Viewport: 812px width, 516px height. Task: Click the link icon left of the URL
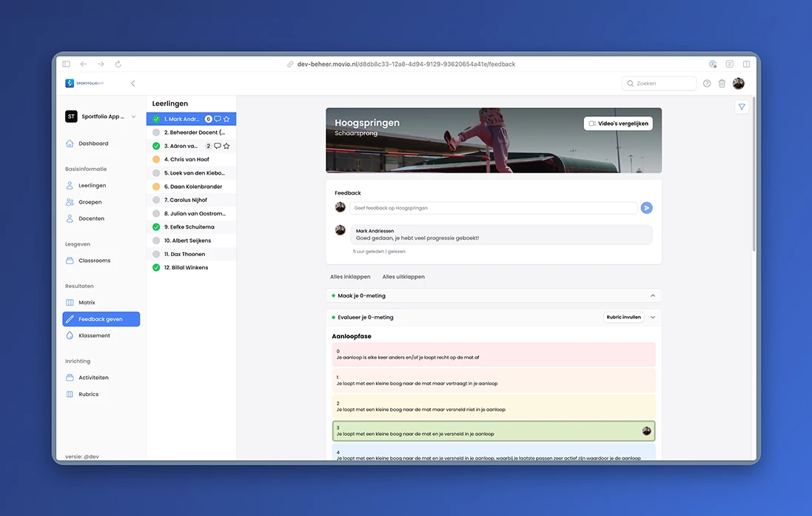(x=290, y=64)
